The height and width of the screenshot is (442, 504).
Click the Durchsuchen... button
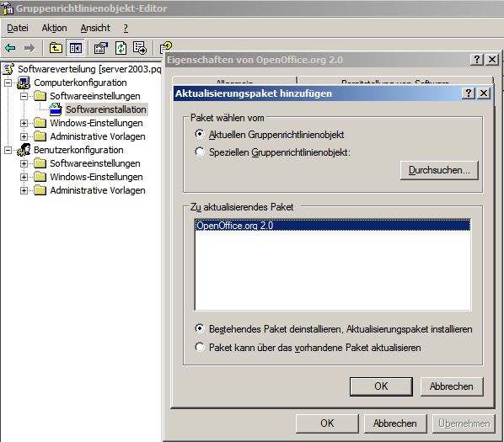[439, 170]
